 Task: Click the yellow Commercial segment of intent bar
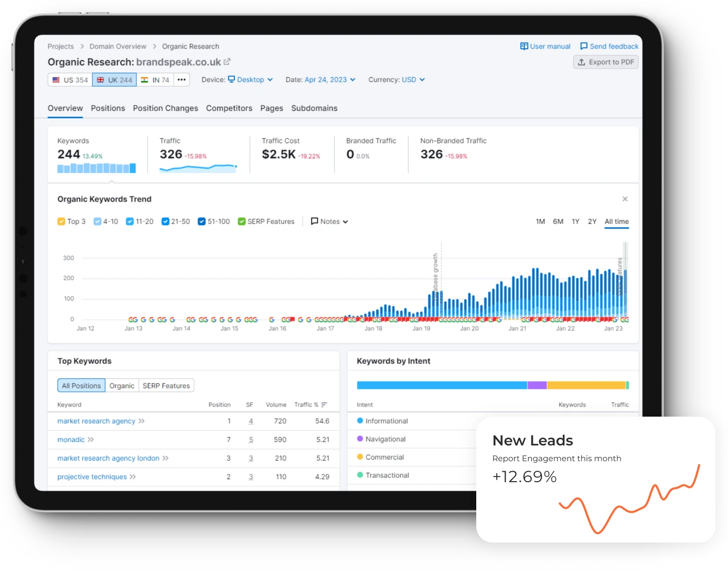coord(586,385)
